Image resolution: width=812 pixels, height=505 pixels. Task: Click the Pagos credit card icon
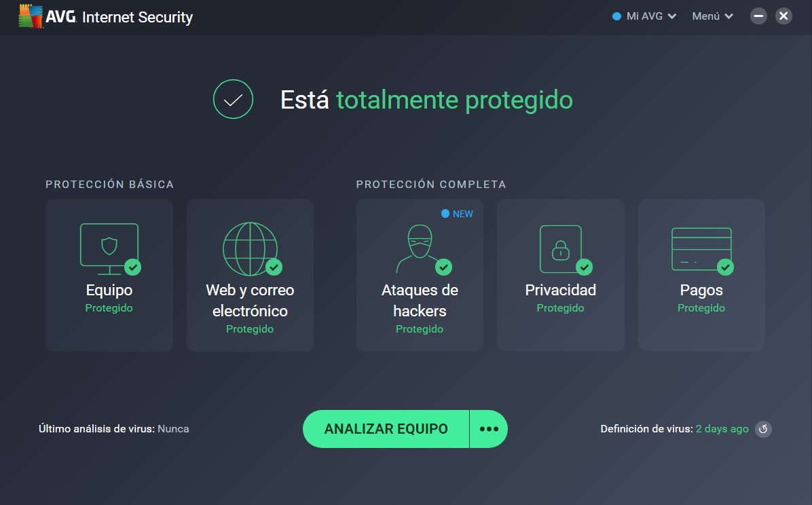701,249
